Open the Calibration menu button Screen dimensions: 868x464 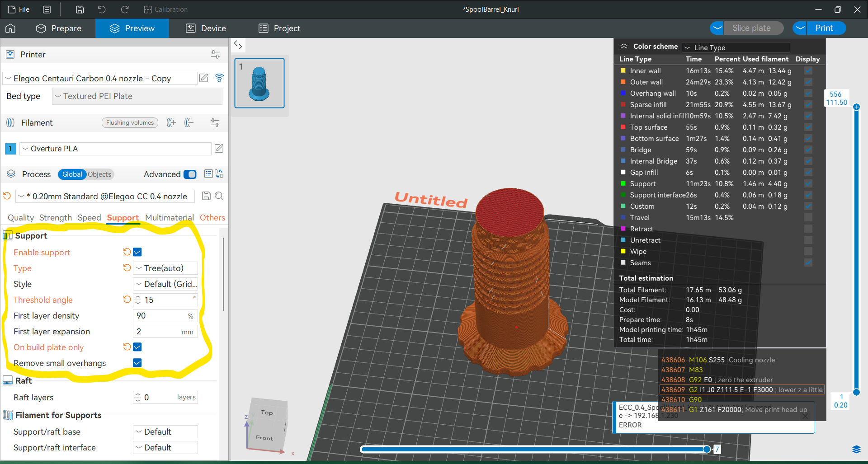tap(165, 9)
